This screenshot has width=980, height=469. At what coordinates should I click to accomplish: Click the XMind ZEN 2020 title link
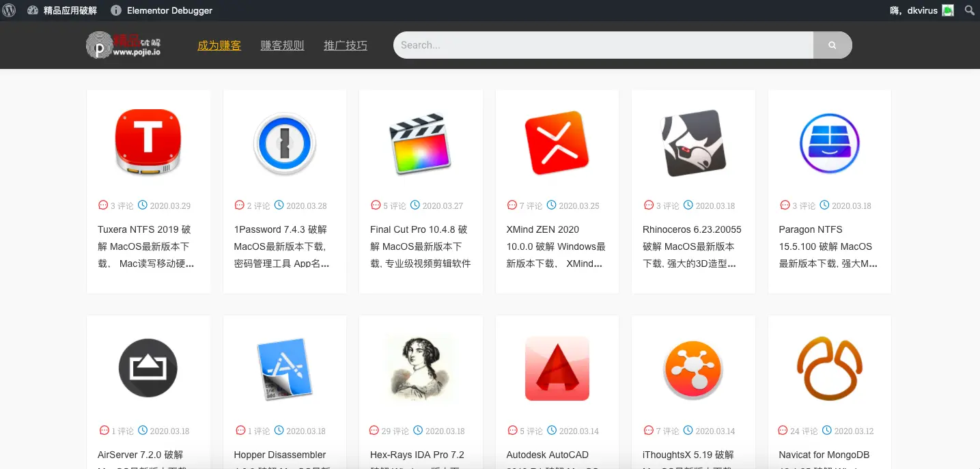[556, 246]
